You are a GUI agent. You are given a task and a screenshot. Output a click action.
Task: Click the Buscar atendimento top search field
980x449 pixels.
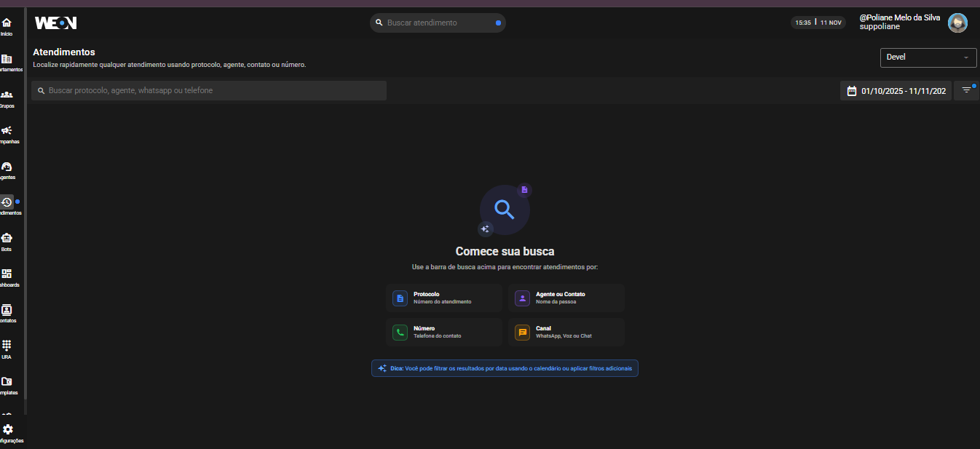pyautogui.click(x=437, y=23)
